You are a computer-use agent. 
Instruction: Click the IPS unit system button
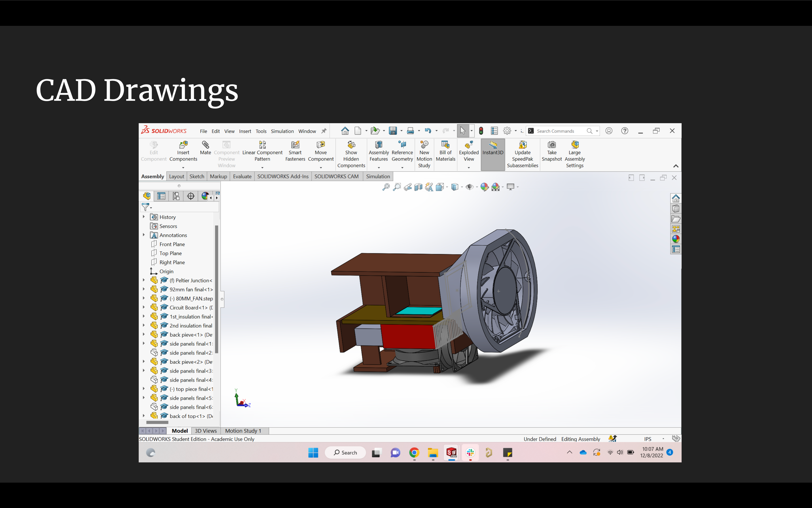coord(647,439)
